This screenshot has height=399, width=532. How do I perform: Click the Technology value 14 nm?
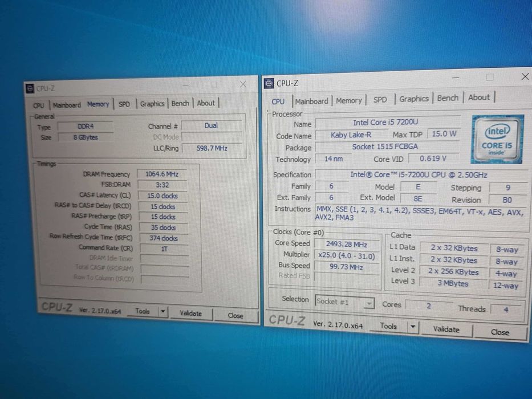(x=333, y=158)
